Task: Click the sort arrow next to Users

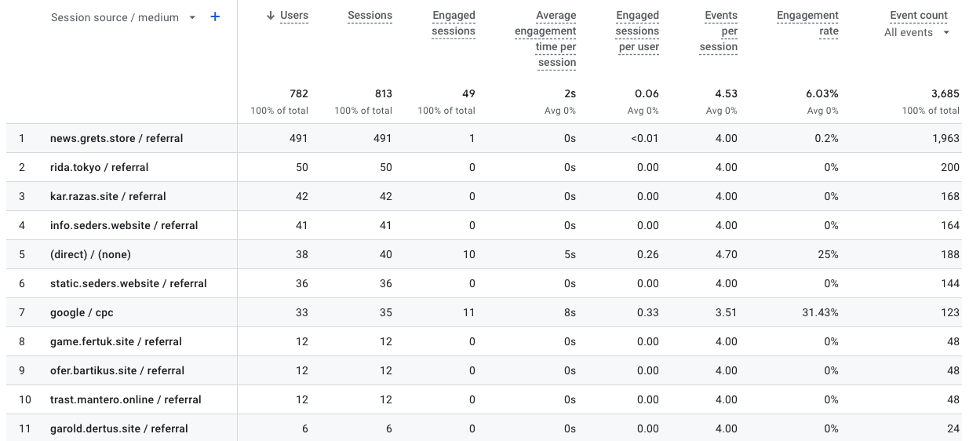Action: 271,16
